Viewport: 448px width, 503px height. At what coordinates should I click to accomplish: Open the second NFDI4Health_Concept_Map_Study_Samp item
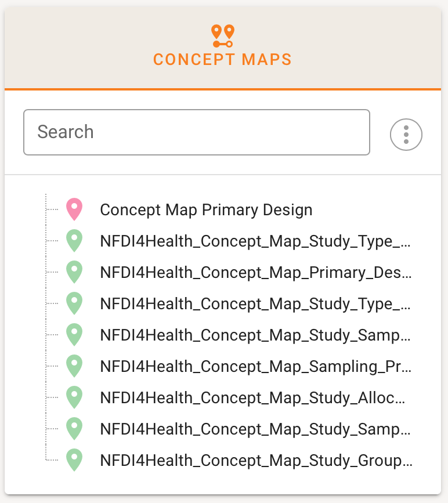coord(256,429)
